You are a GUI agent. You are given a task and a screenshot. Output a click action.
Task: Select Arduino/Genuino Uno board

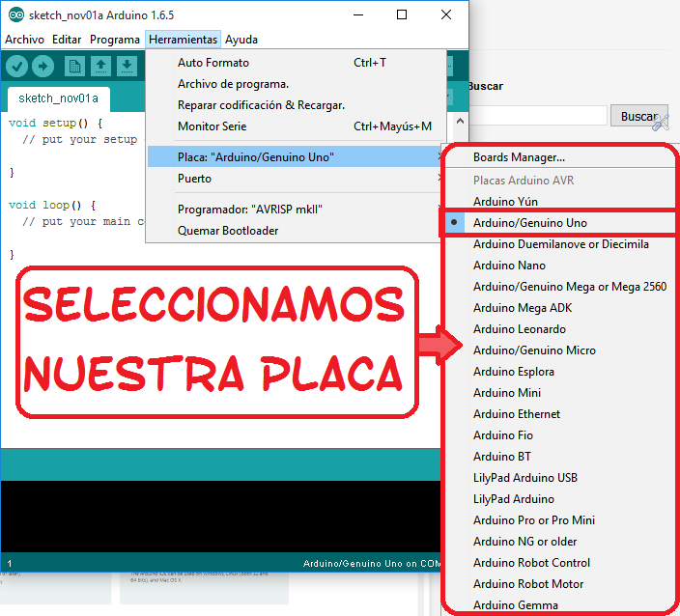pos(559,223)
